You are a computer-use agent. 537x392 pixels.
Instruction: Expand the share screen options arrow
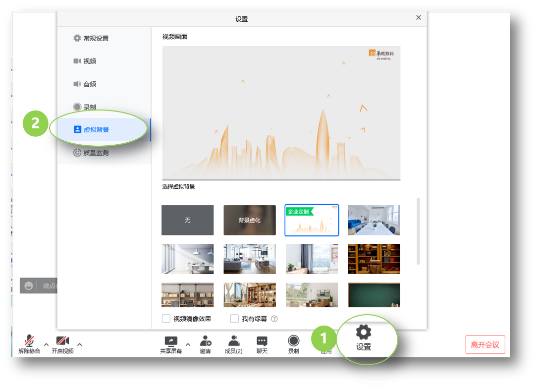188,344
